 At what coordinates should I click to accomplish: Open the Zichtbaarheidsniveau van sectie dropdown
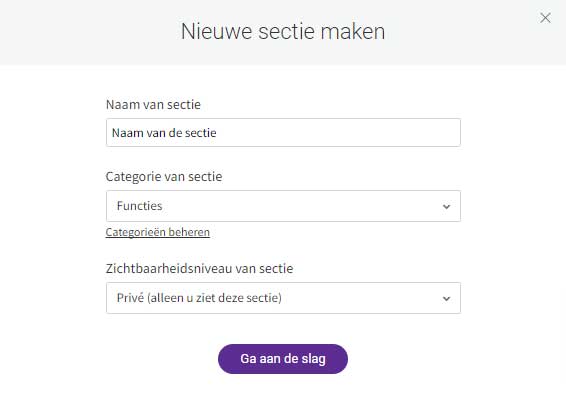click(283, 298)
